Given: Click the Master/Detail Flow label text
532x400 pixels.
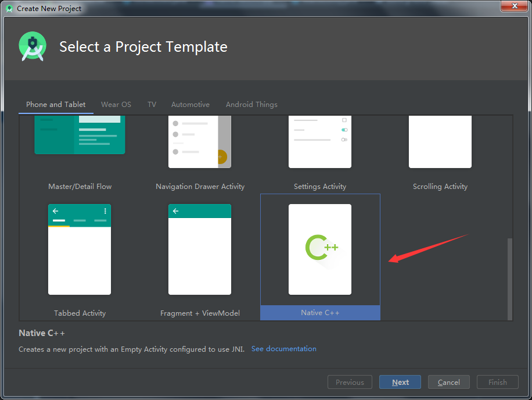Looking at the screenshot, I should [x=80, y=187].
